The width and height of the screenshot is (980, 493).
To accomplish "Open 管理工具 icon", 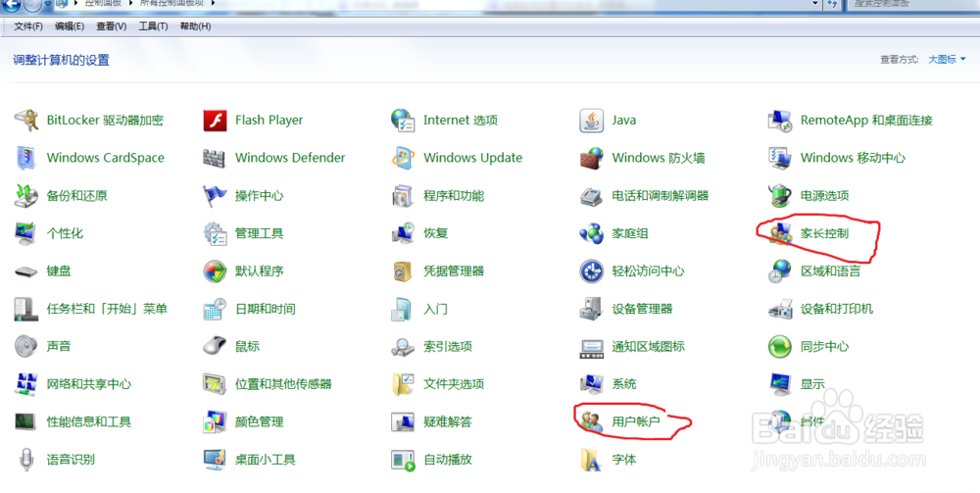I will [215, 233].
